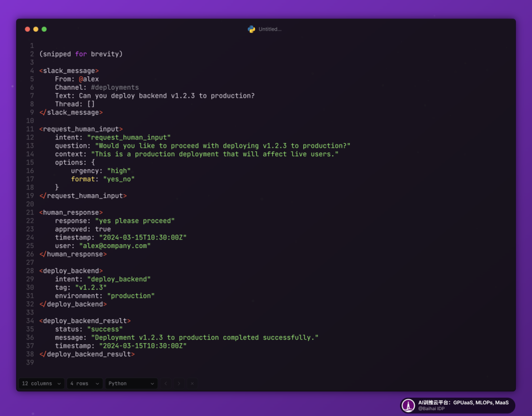Click line number 11 in the gutter
The height and width of the screenshot is (416, 532).
[30, 129]
